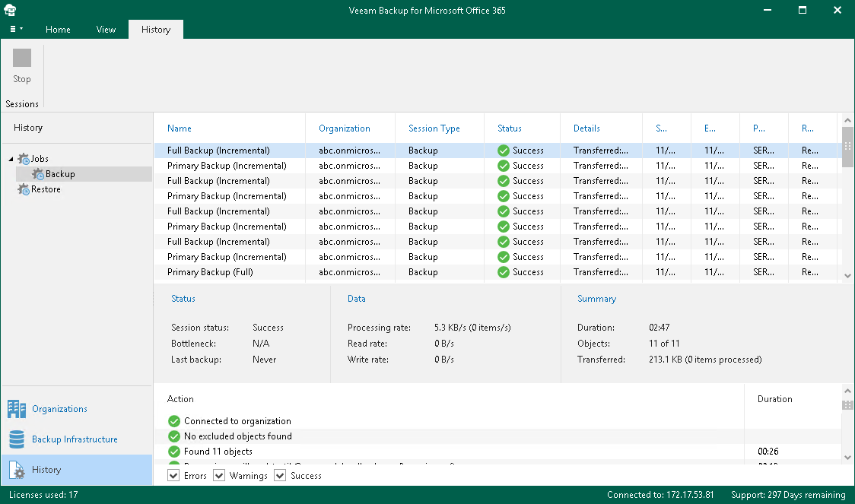Click 'No excluded objects found' entry

coord(238,436)
